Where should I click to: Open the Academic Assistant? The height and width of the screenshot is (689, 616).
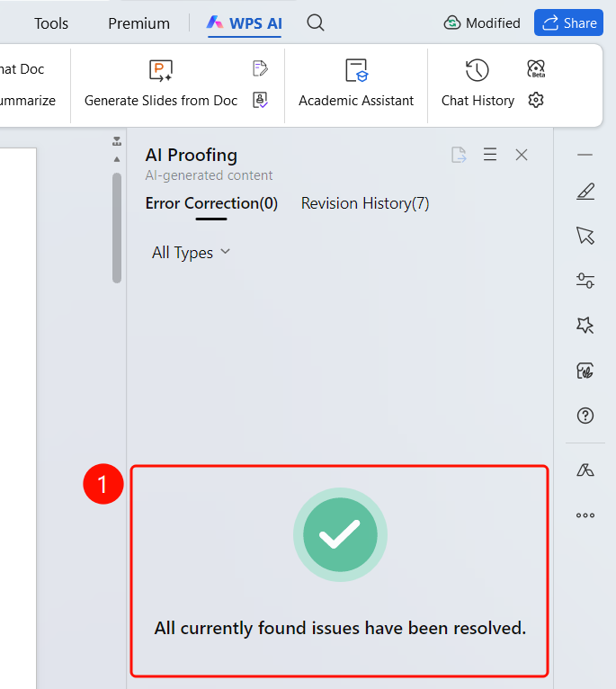point(356,85)
